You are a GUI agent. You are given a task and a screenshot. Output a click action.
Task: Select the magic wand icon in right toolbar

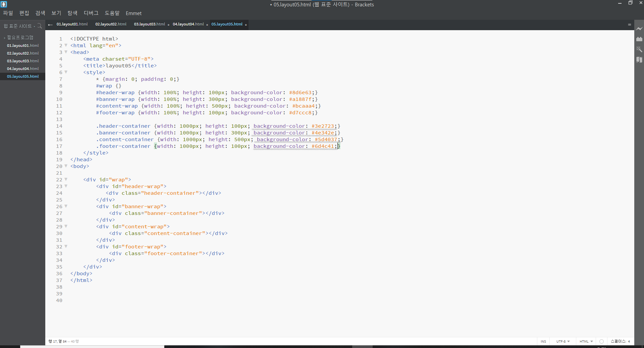pos(639,49)
